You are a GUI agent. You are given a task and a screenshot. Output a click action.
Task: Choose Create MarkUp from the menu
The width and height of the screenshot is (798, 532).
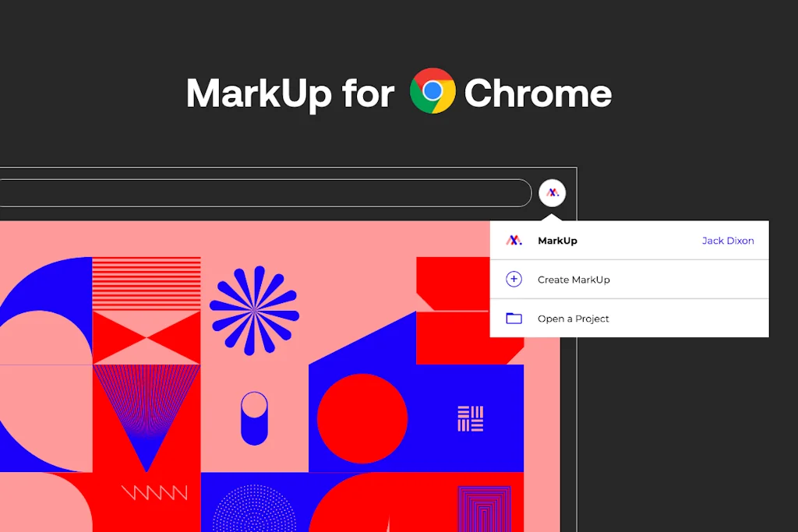pos(574,279)
